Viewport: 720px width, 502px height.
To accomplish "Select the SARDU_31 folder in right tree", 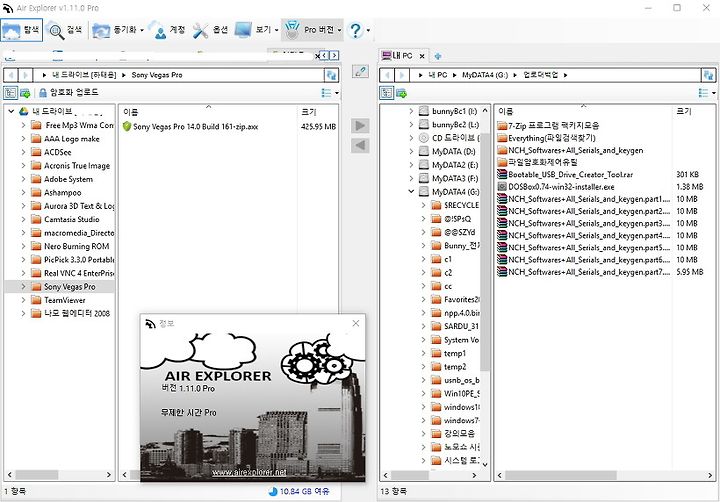I will [x=456, y=327].
